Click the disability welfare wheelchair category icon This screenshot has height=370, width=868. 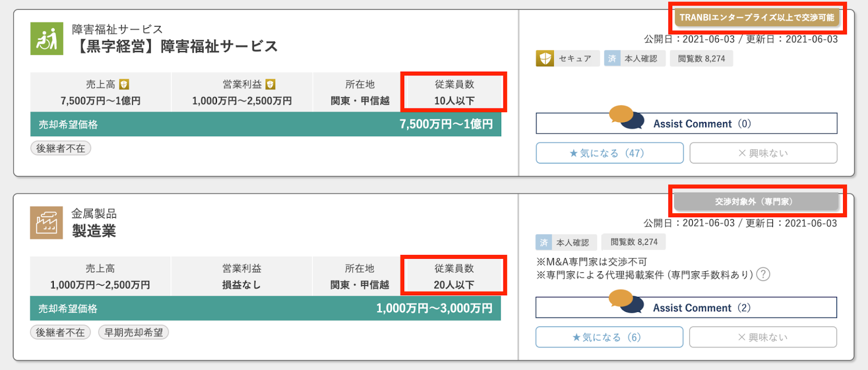tap(47, 39)
